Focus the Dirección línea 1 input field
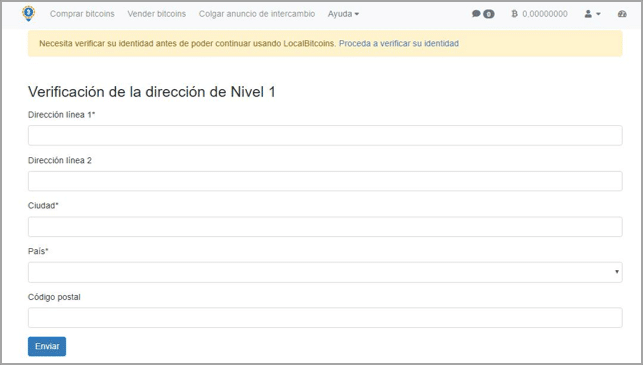Viewport: 643px width, 365px height. tap(325, 135)
